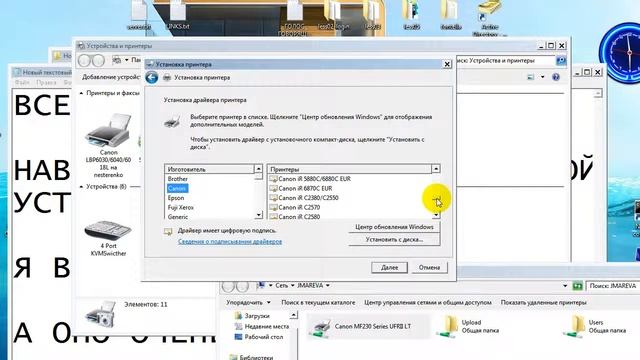Select Epson in the manufacturer list

tap(176, 198)
